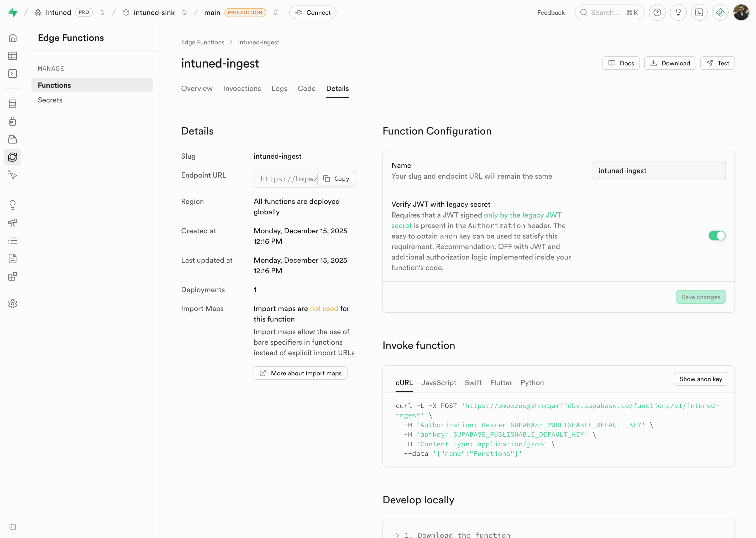Screen dimensions: 756x538
Task: Open Logs list sidebar icon
Action: 13,241
